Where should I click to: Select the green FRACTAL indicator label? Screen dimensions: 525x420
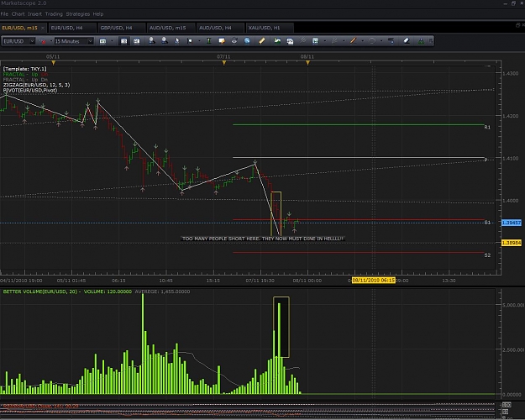point(25,75)
